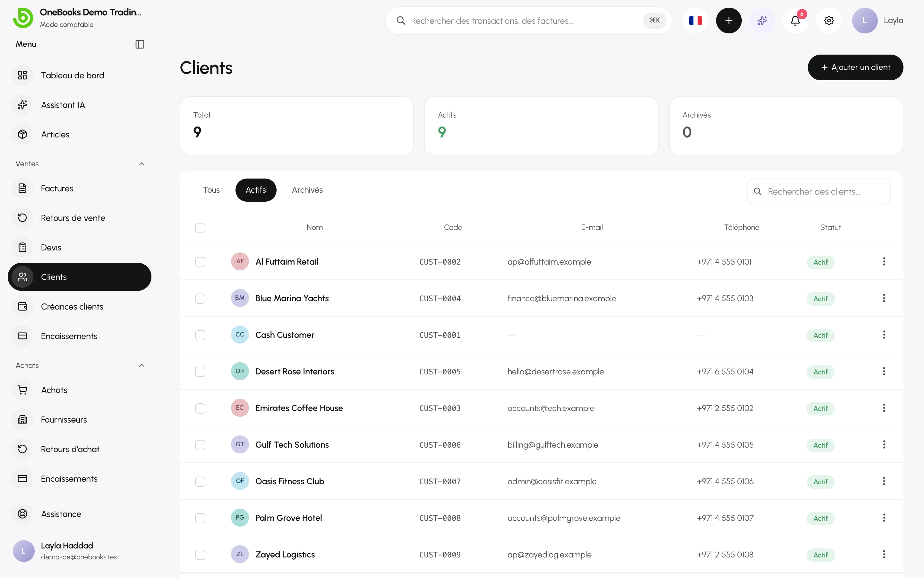Focus the global transactions search field

click(x=528, y=21)
